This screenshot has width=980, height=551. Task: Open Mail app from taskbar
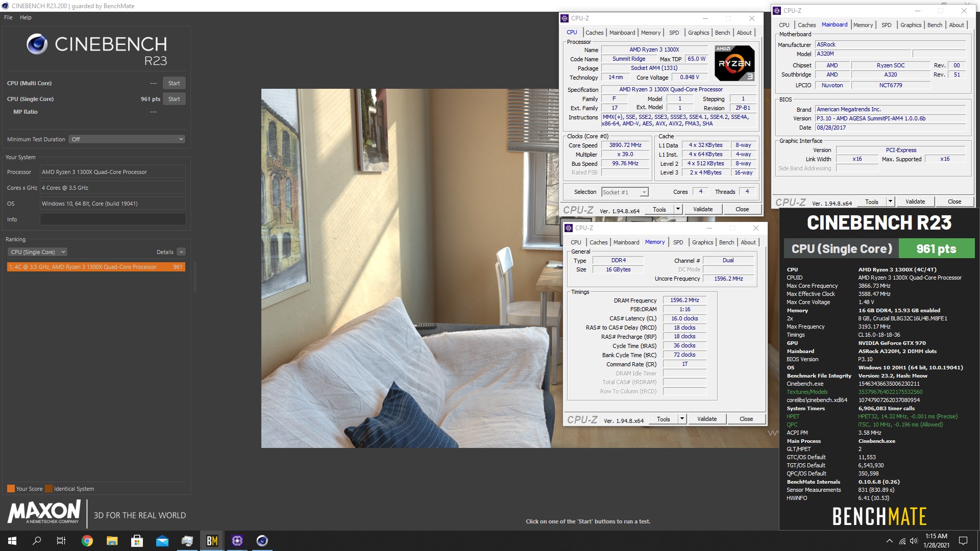click(162, 541)
